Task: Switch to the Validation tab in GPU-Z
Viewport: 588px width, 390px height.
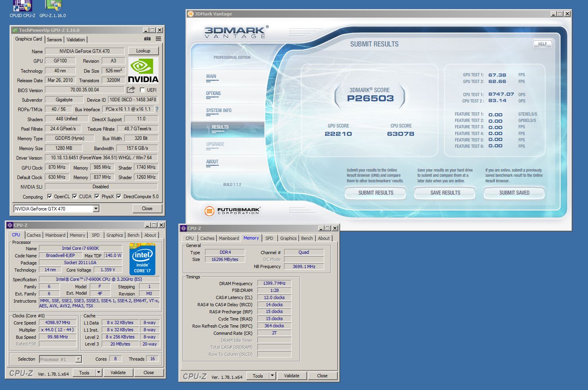Action: pyautogui.click(x=75, y=39)
